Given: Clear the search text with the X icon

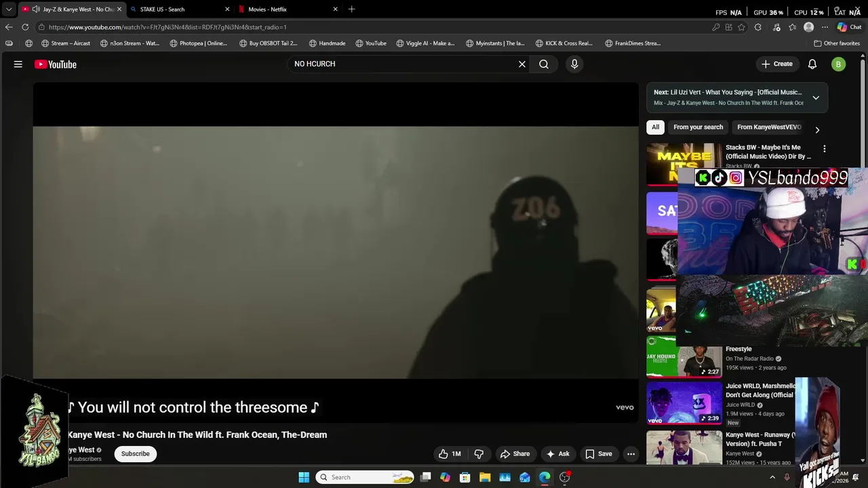Looking at the screenshot, I should point(522,64).
